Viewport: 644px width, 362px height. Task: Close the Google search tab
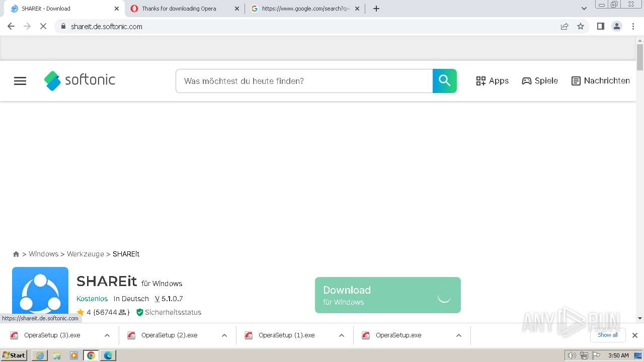(357, 9)
